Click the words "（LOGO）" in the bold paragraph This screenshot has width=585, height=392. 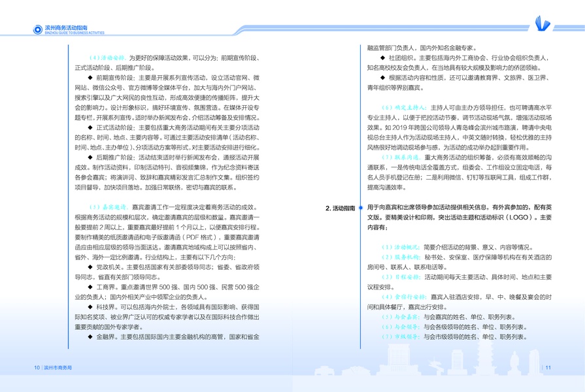click(519, 218)
